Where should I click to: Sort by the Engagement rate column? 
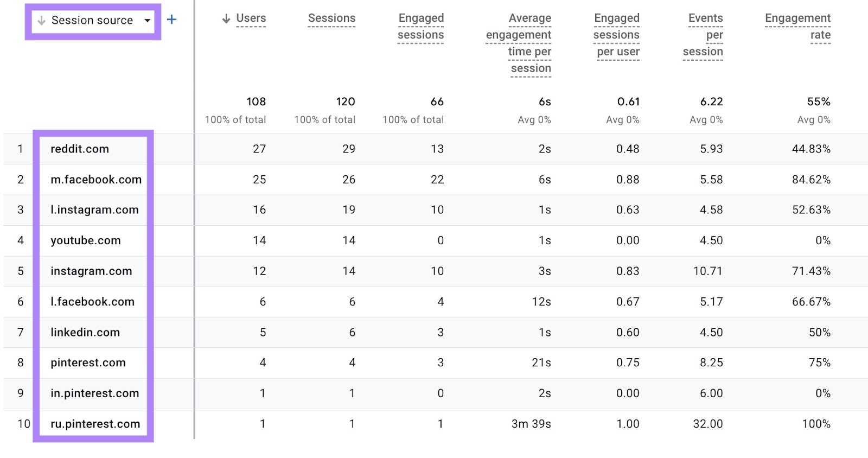[x=797, y=26]
